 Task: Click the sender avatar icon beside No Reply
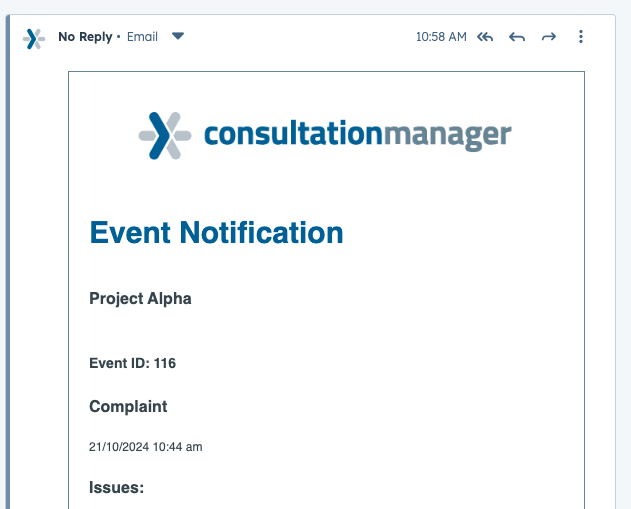tap(34, 38)
